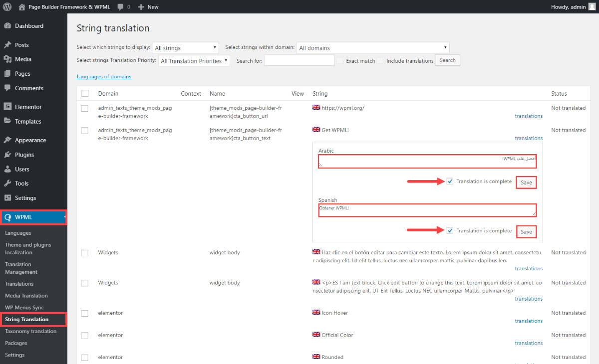Open Languages of domains link
The width and height of the screenshot is (599, 364).
104,76
